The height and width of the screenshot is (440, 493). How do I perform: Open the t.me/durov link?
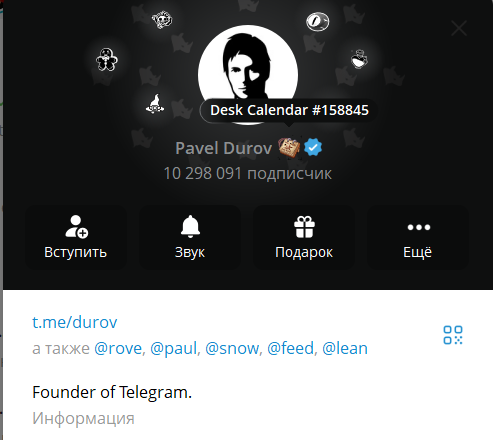75,322
